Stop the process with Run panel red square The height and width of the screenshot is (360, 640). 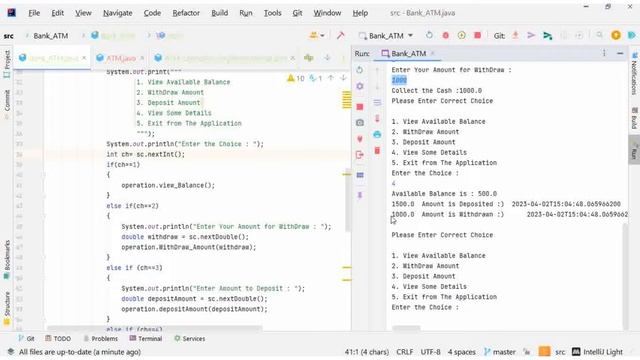(x=360, y=107)
